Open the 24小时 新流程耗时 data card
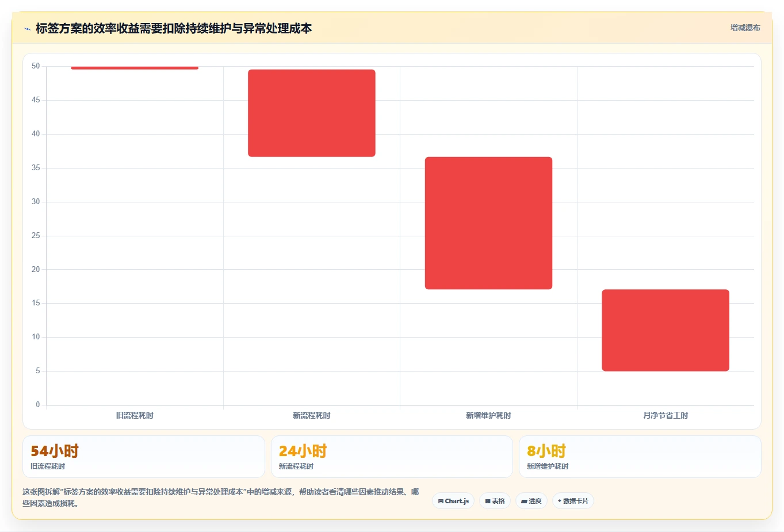 click(392, 457)
